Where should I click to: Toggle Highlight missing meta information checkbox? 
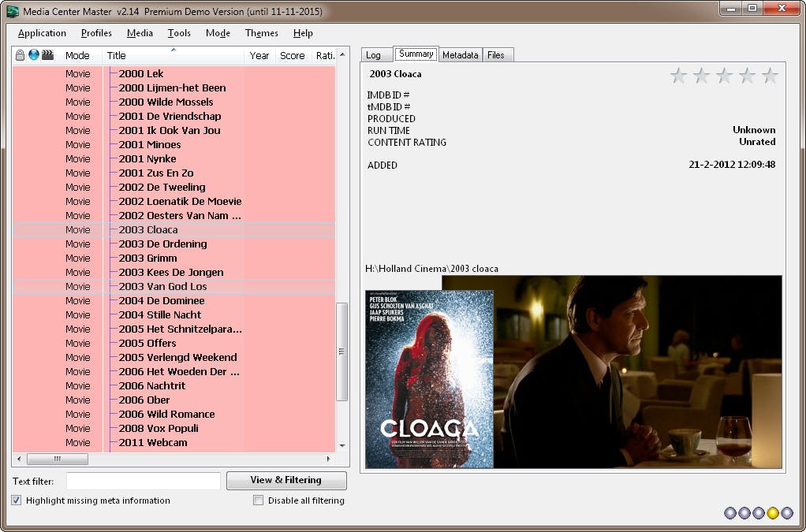click(17, 500)
